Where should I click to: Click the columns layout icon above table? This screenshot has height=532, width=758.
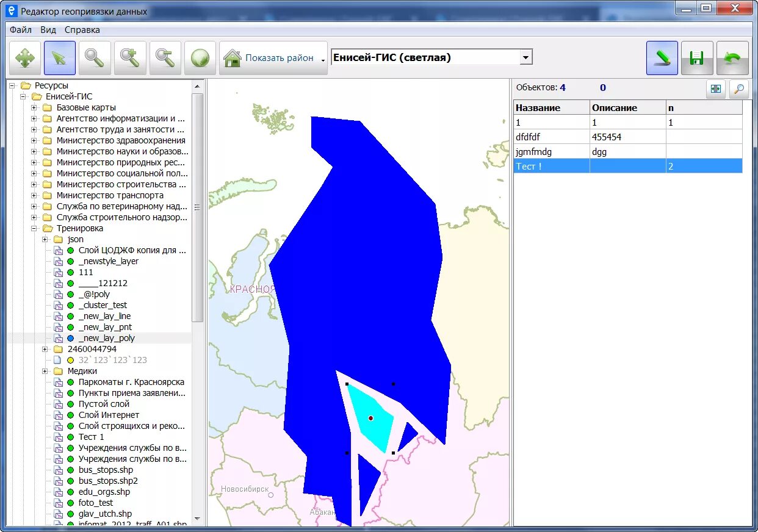click(716, 89)
